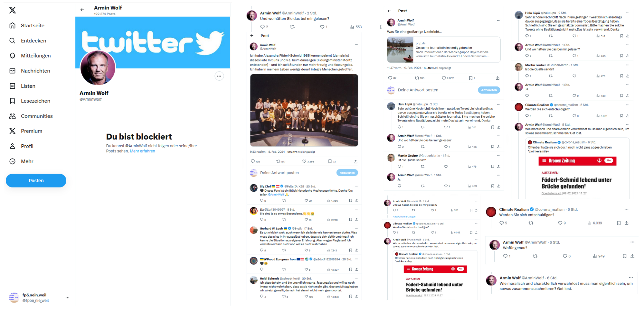Screen dimensions: 644x309
Task: Click the X logo in the sidebar
Action: 13,10
